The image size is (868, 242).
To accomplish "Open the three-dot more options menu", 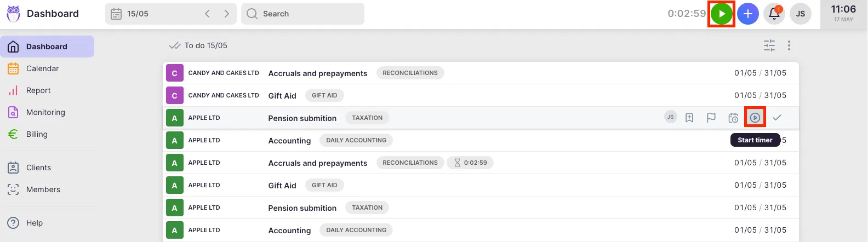I will click(x=789, y=45).
